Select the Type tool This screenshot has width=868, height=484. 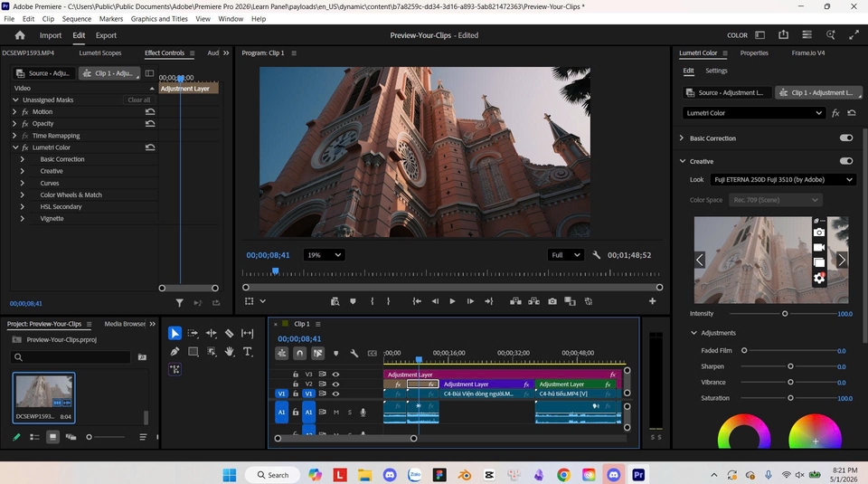click(x=248, y=352)
